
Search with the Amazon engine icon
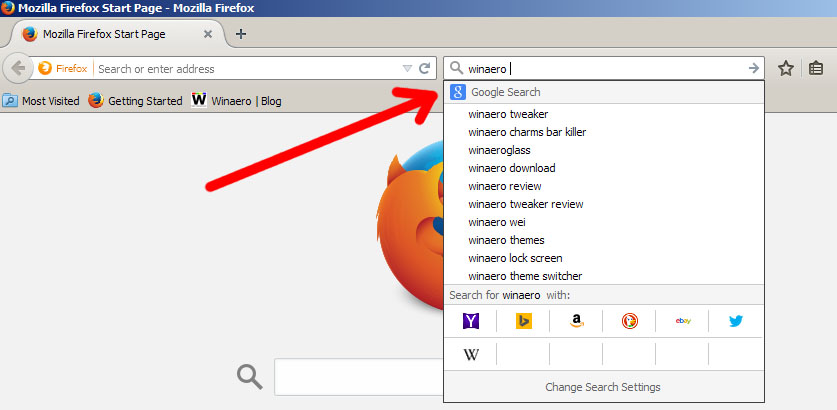click(x=577, y=321)
